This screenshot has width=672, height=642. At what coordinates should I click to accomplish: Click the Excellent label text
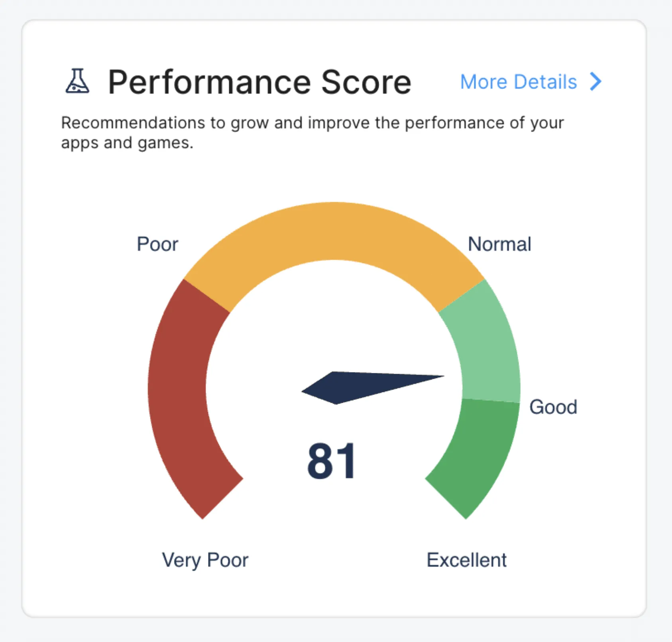pos(467,560)
